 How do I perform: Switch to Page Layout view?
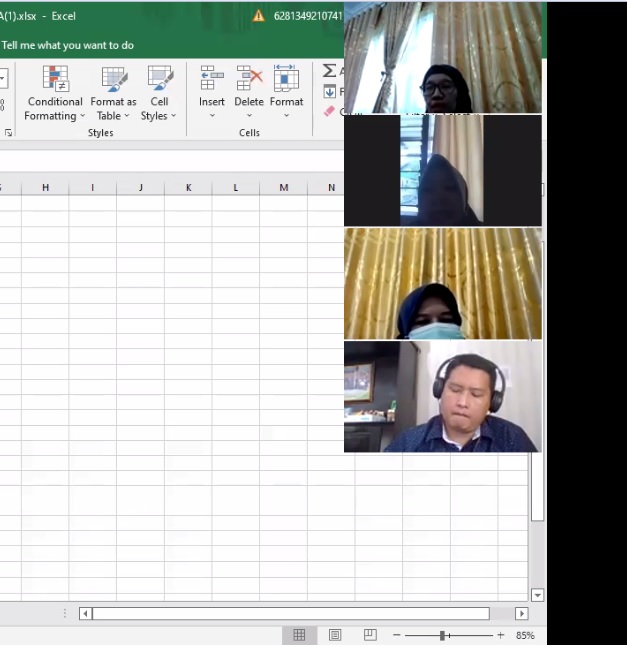(x=335, y=635)
